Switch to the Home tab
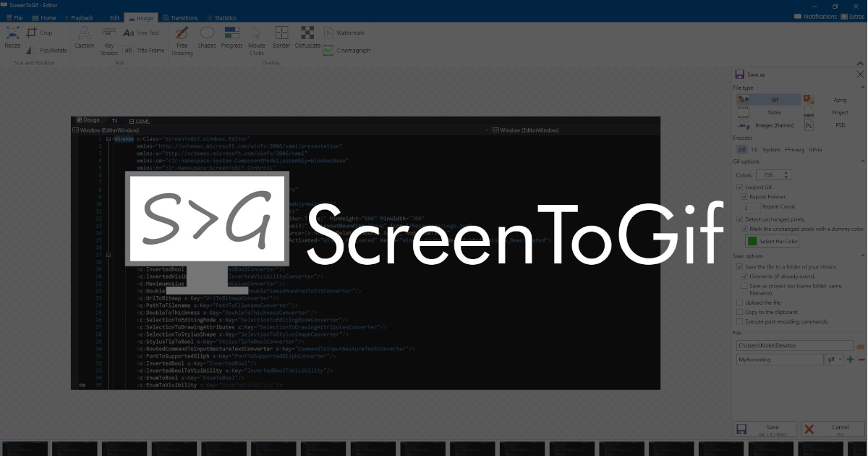 tap(43, 17)
